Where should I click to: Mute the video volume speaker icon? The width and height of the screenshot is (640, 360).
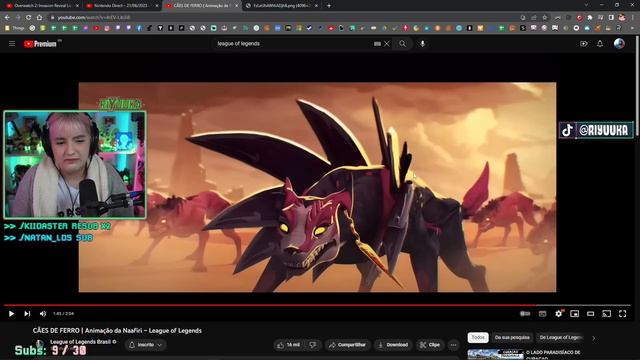(43, 313)
